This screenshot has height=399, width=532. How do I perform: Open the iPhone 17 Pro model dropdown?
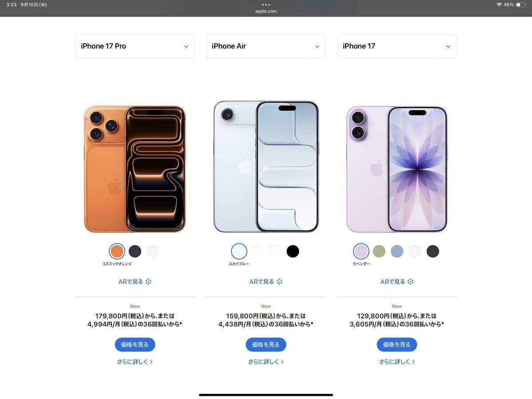point(135,47)
